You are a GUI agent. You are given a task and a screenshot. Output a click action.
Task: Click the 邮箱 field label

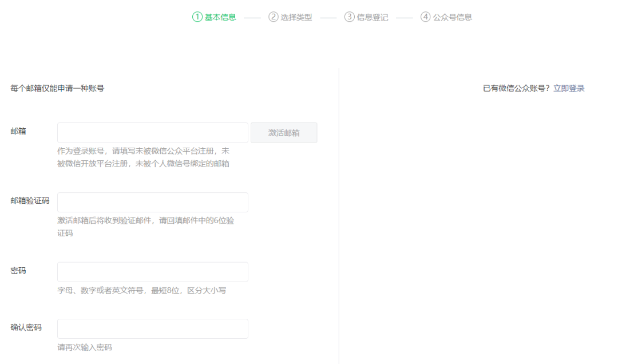click(x=18, y=131)
